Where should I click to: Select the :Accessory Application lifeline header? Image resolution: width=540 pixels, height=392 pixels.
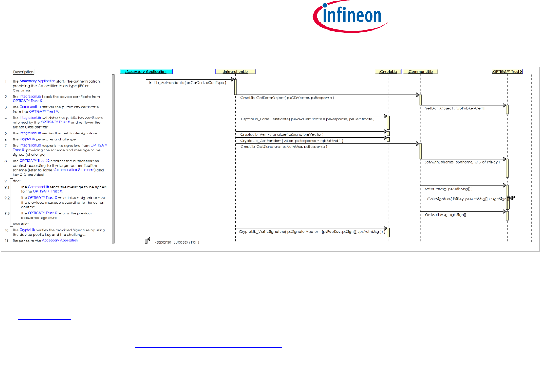146,71
